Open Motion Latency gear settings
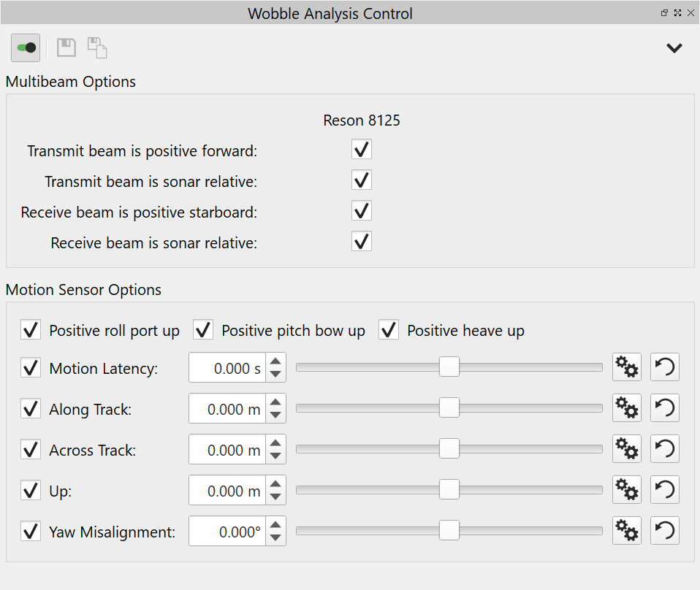The width and height of the screenshot is (700, 590). pos(626,367)
